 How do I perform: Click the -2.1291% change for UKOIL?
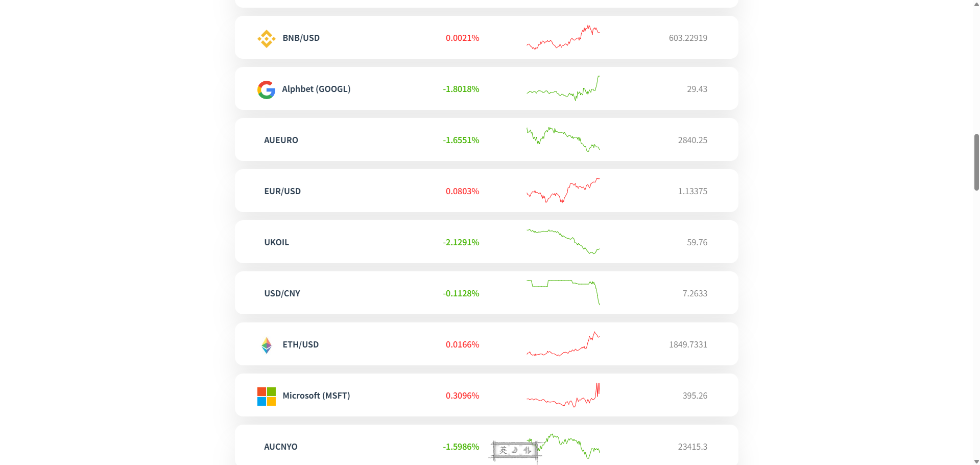[461, 242]
